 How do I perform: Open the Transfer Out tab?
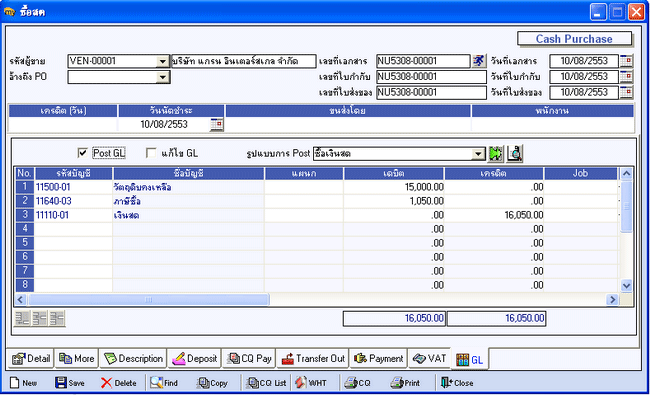(x=313, y=359)
